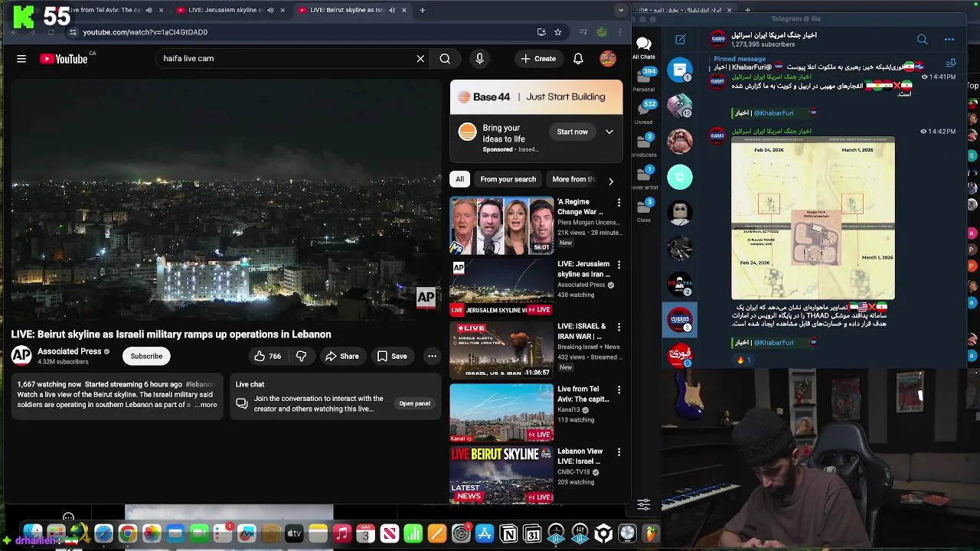Share the Beirut skyline video
This screenshot has height=551, width=980.
pyautogui.click(x=341, y=356)
